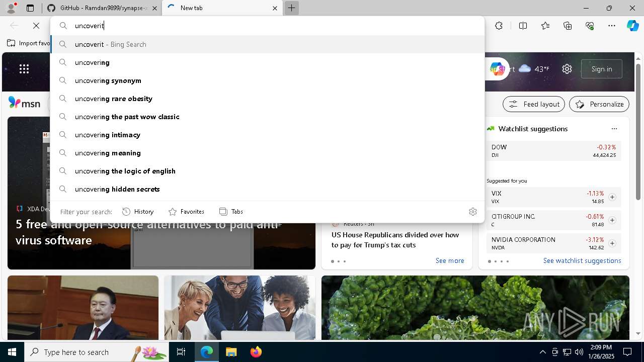Click the Sign in button
Screen dimensions: 644x362
[602, 69]
